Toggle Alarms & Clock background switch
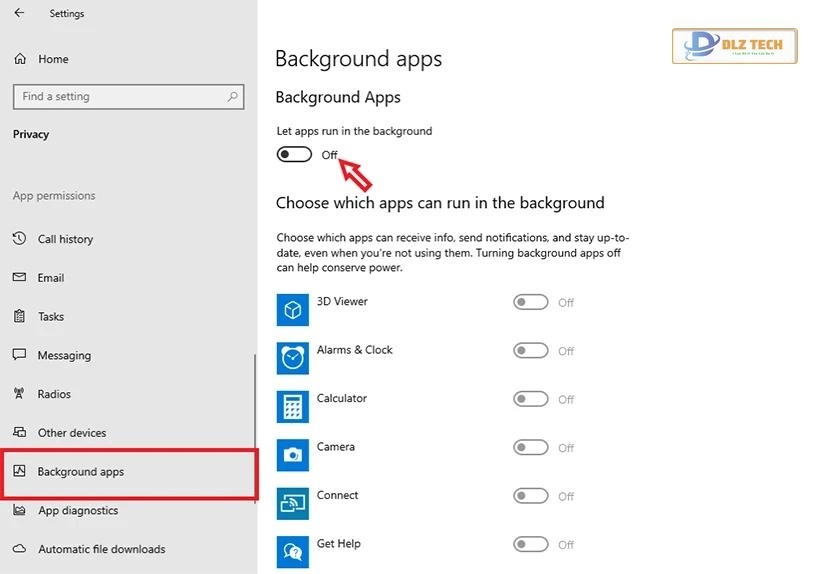Screen dimensions: 840x574 point(530,351)
